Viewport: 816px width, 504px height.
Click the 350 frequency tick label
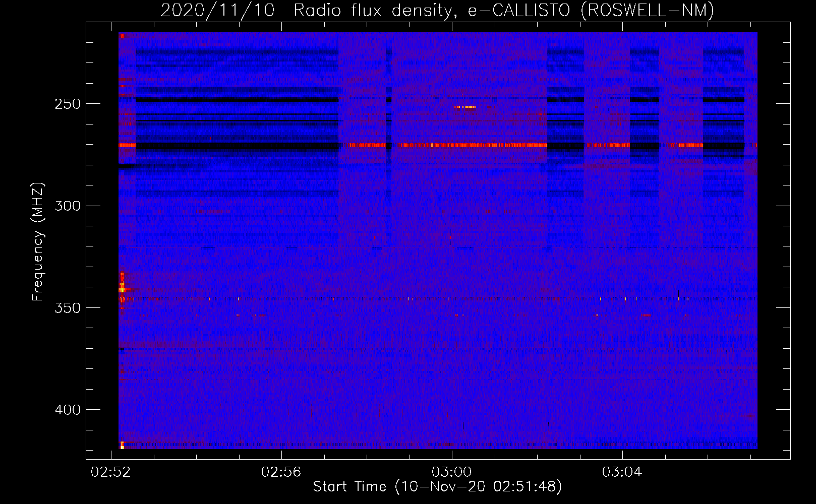[68, 308]
